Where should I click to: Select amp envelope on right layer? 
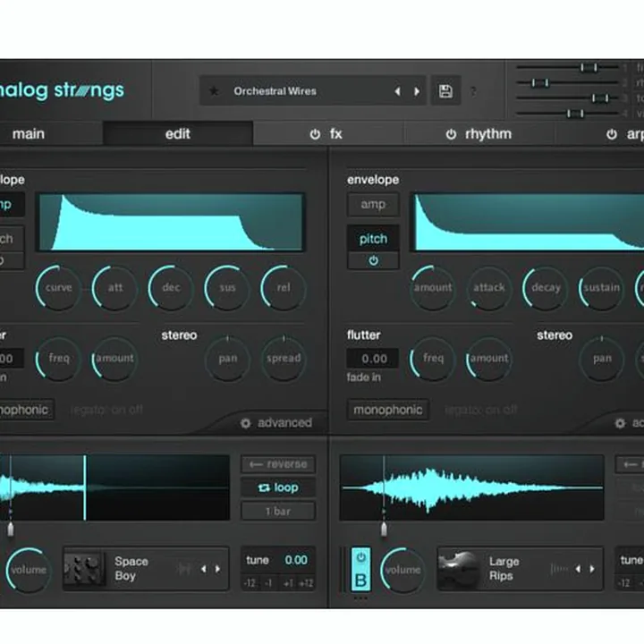click(373, 204)
